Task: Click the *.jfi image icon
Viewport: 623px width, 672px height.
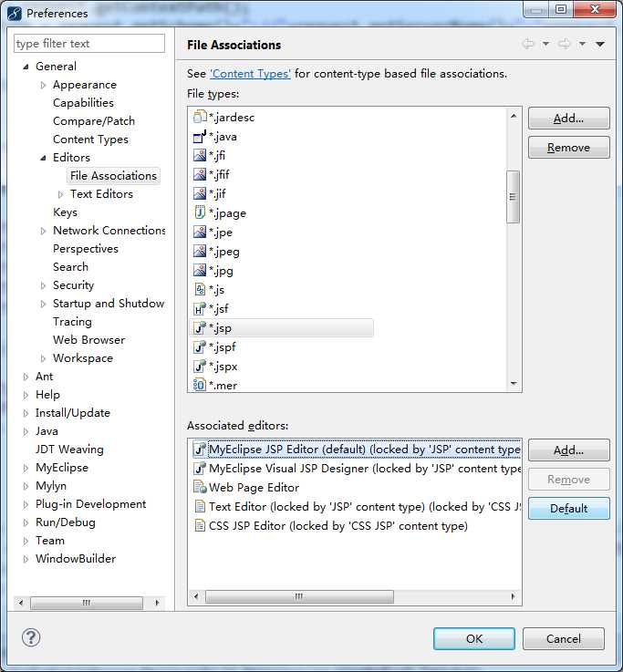Action: tap(200, 155)
